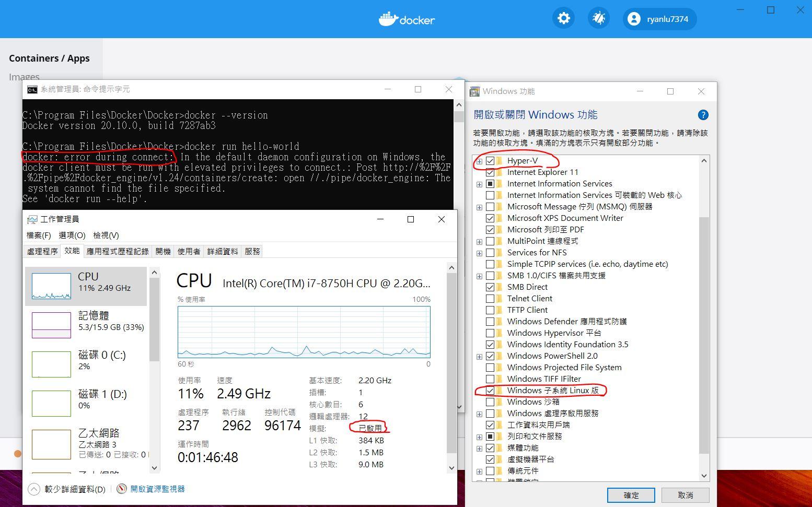Open Docker settings gear icon

[563, 18]
